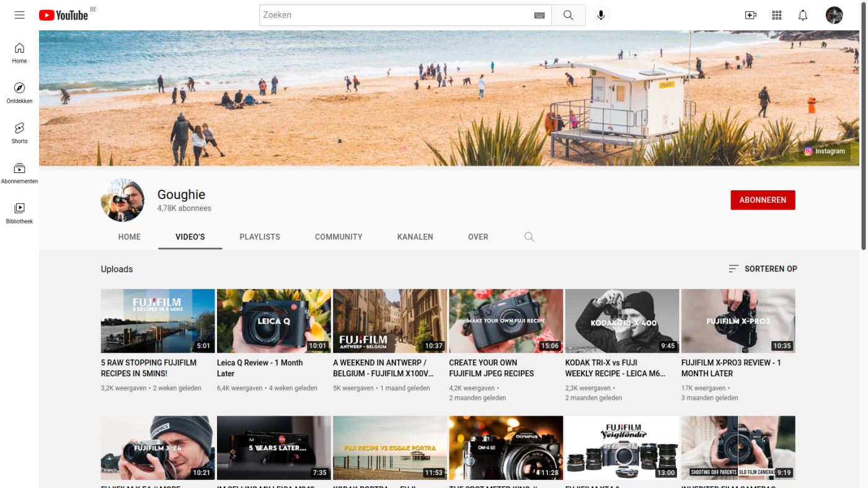The height and width of the screenshot is (488, 868).
Task: Open the Kodak Tri-X 400 thumbnail
Action: pyautogui.click(x=622, y=321)
